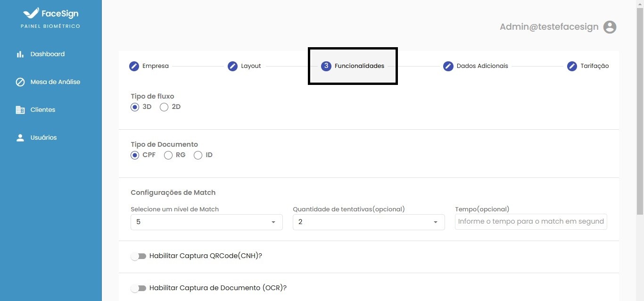Enable Captura QRCode(CNH) toggle
The height and width of the screenshot is (301, 644).
pos(139,256)
